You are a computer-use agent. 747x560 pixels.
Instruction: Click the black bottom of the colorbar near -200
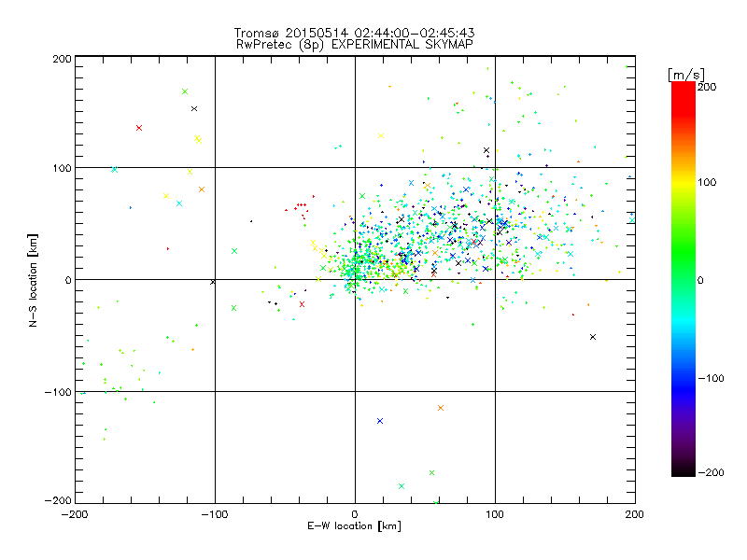tap(684, 469)
